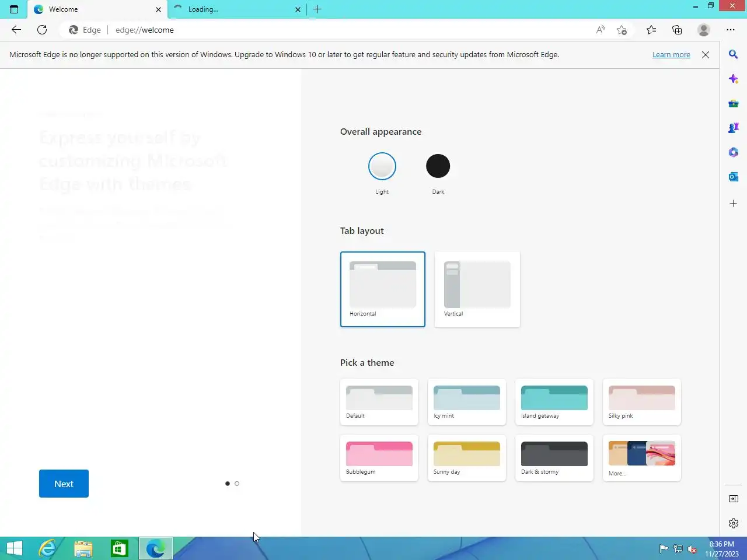747x560 pixels.
Task: Open the sidebar Outlook icon
Action: 734,177
